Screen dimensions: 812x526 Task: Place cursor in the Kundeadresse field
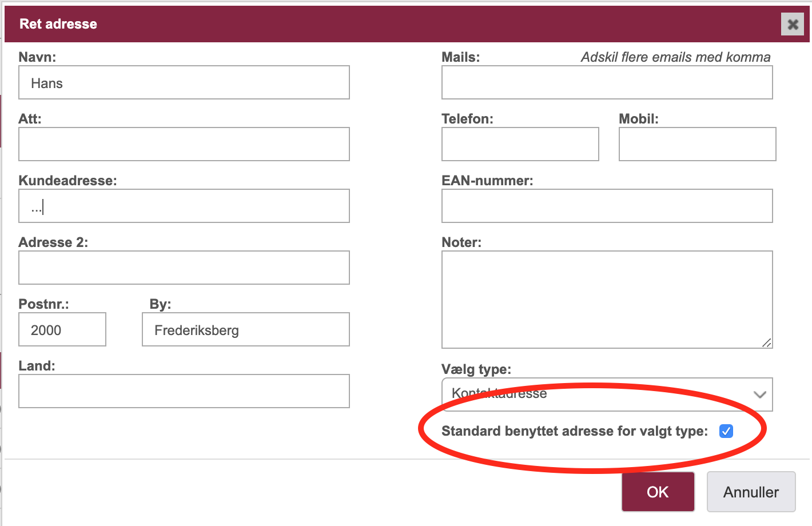click(184, 206)
